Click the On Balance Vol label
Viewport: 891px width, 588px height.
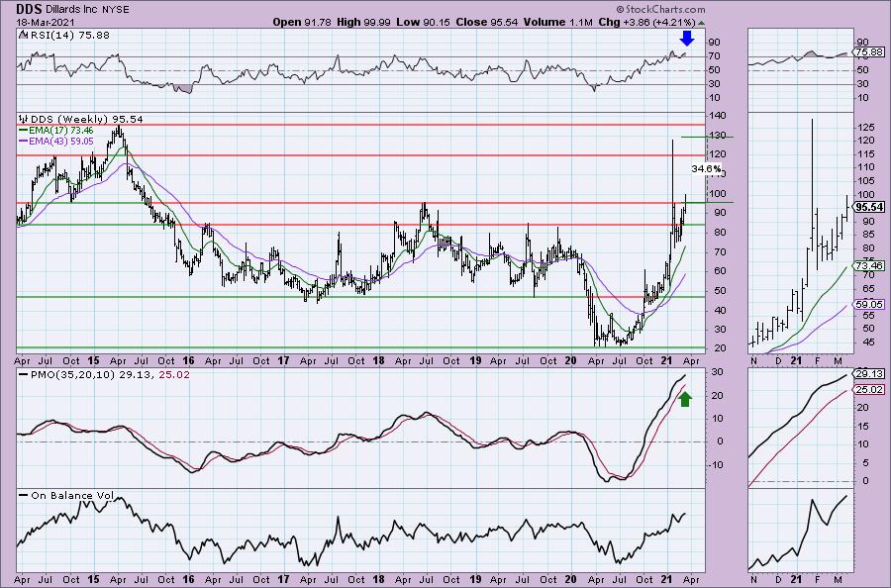tap(72, 496)
